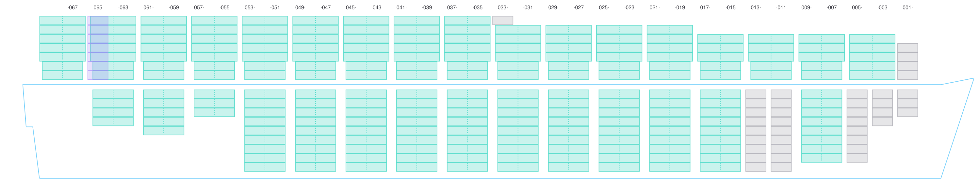Select below-deck hold under bays 037-035
980x179 pixels.
pos(467,130)
